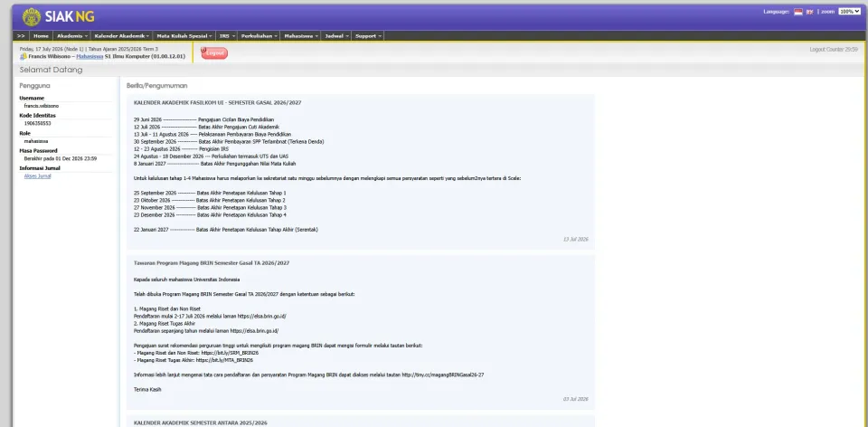Viewport: 868px width, 427px height.
Task: Go to Home in the navigation bar
Action: tap(41, 36)
